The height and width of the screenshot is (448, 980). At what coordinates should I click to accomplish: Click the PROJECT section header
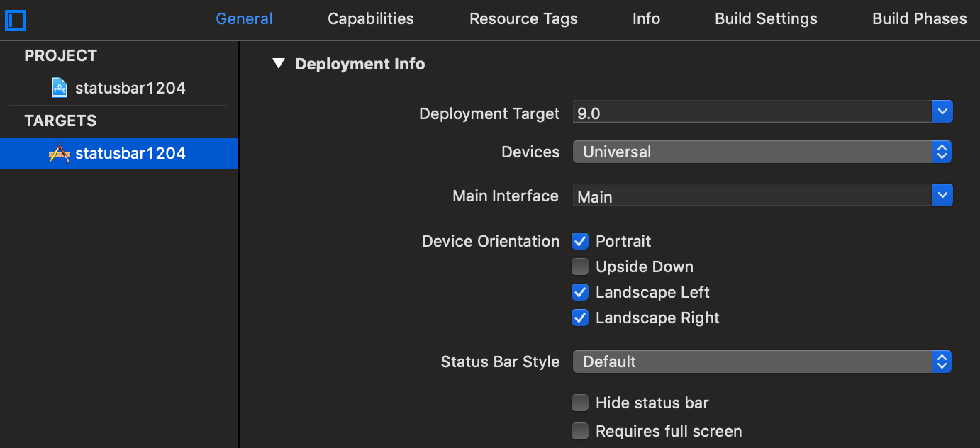[x=60, y=55]
